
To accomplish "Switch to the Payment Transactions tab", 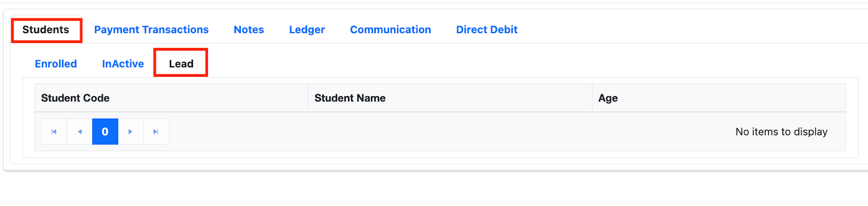I will click(x=151, y=30).
